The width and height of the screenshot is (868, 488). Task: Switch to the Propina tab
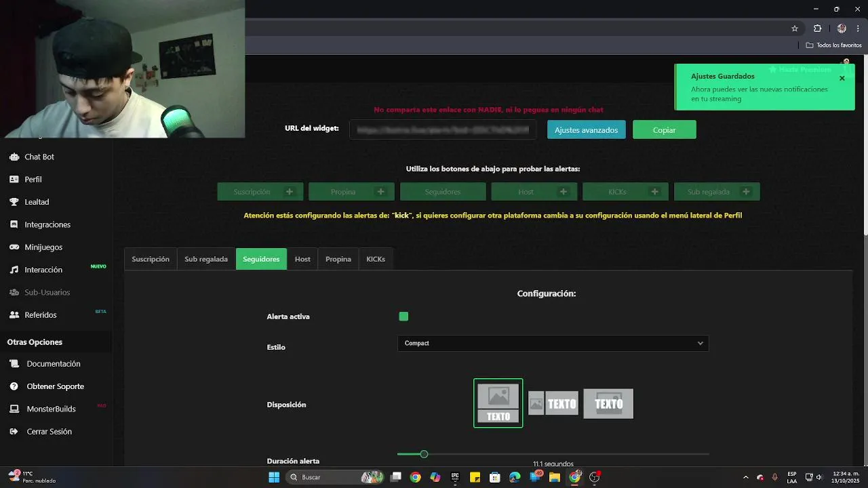coord(338,259)
